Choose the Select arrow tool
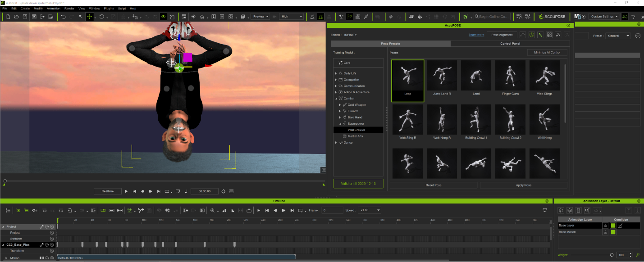The image size is (644, 262). (81, 17)
